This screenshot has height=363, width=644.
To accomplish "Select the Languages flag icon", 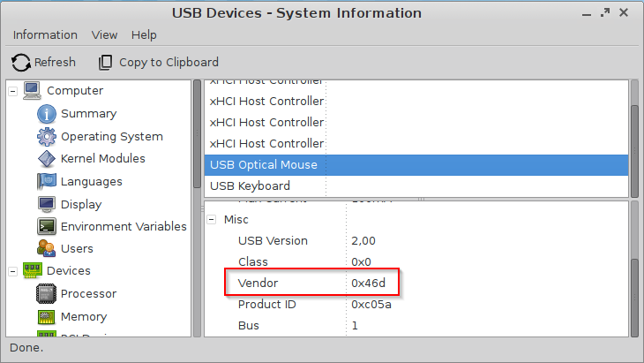I will pyautogui.click(x=47, y=182).
